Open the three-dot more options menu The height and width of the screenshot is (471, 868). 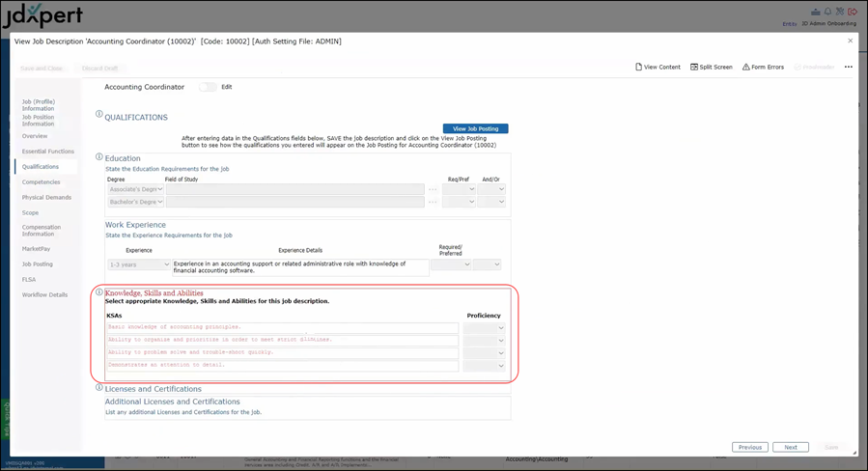click(x=848, y=68)
